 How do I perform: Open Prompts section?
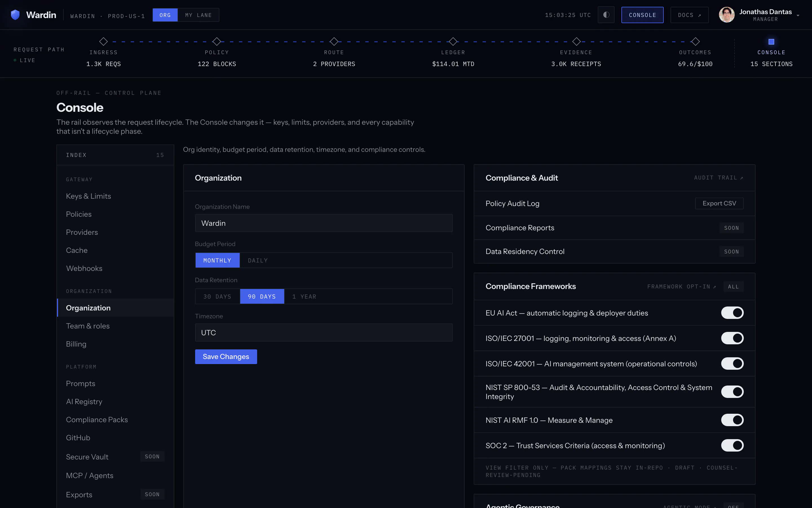click(x=115, y=384)
